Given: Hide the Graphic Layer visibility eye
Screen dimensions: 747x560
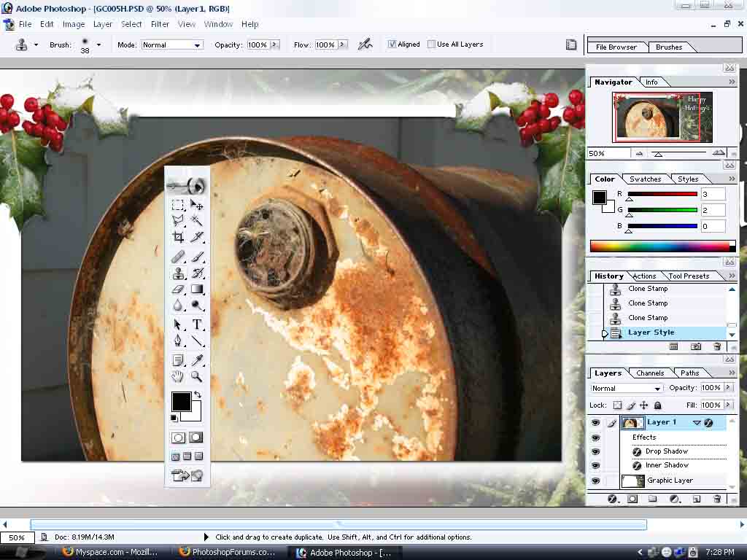Looking at the screenshot, I should (x=596, y=481).
